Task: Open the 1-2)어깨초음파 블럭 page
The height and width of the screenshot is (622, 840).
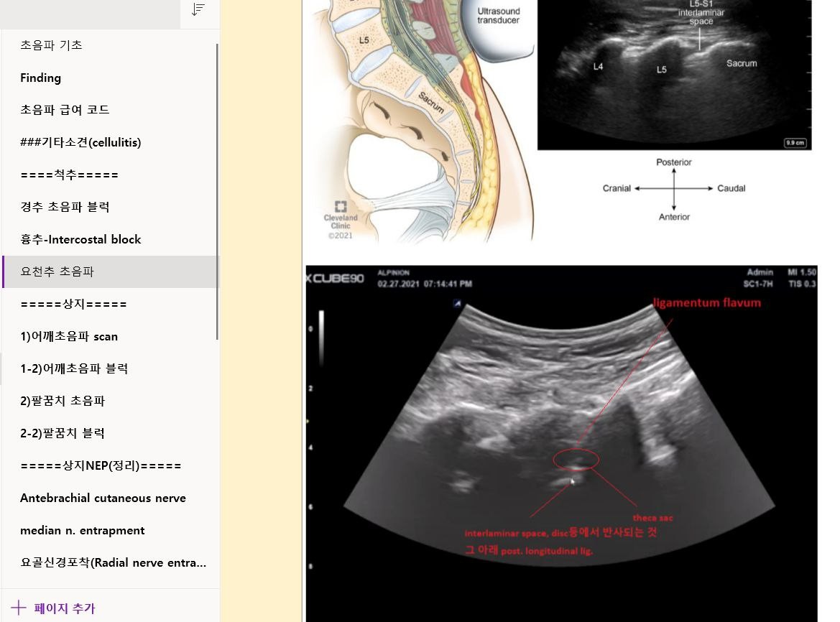Action: coord(74,368)
